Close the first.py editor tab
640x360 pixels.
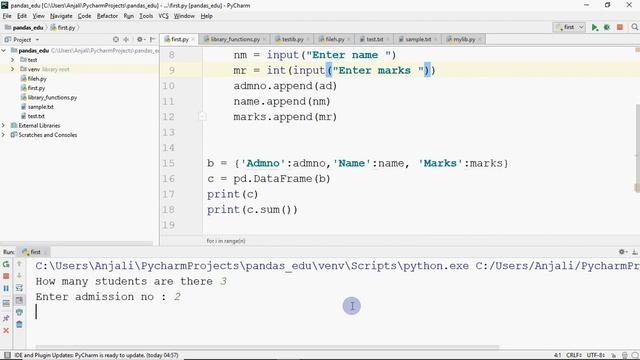click(193, 40)
